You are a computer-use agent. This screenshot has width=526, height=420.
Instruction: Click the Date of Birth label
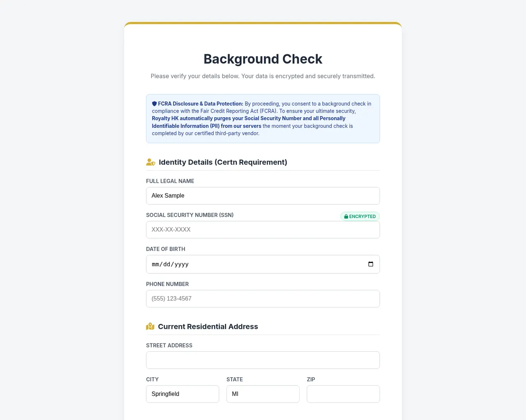pyautogui.click(x=166, y=249)
